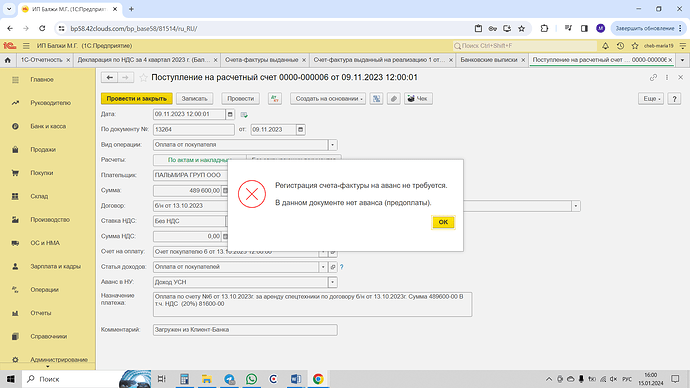This screenshot has height=388, width=690.
Task: Open the Чек button
Action: coord(418,99)
